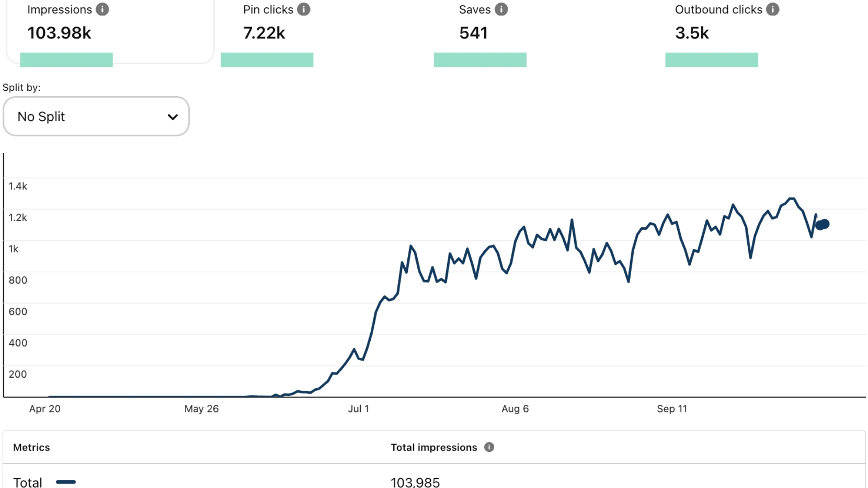
Task: Click the Jul 1 axis label
Action: click(359, 409)
